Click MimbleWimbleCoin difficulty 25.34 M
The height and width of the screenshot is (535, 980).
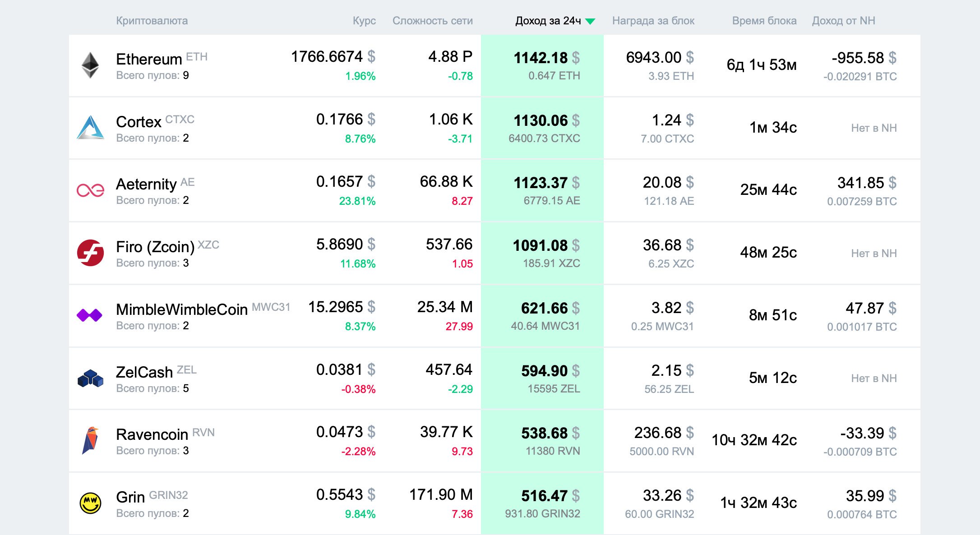click(x=444, y=307)
